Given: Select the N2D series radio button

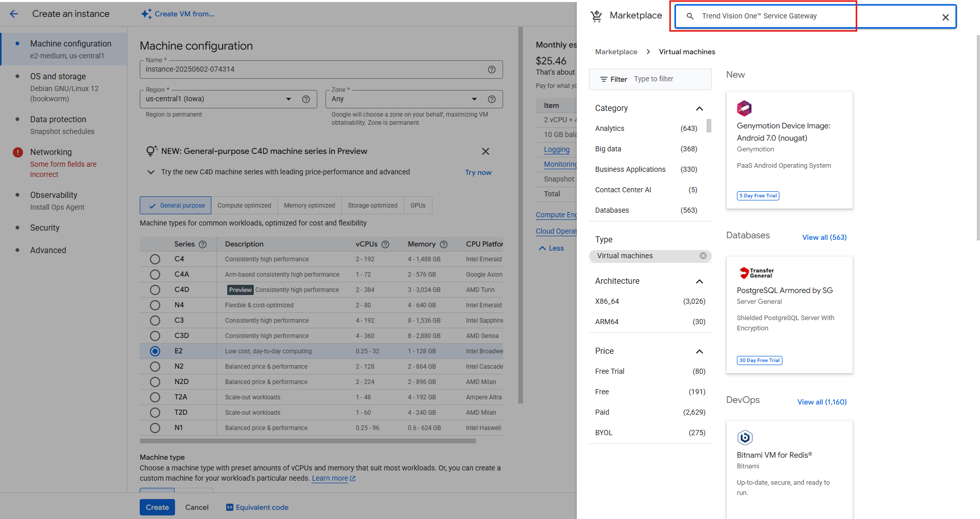Looking at the screenshot, I should pyautogui.click(x=155, y=382).
